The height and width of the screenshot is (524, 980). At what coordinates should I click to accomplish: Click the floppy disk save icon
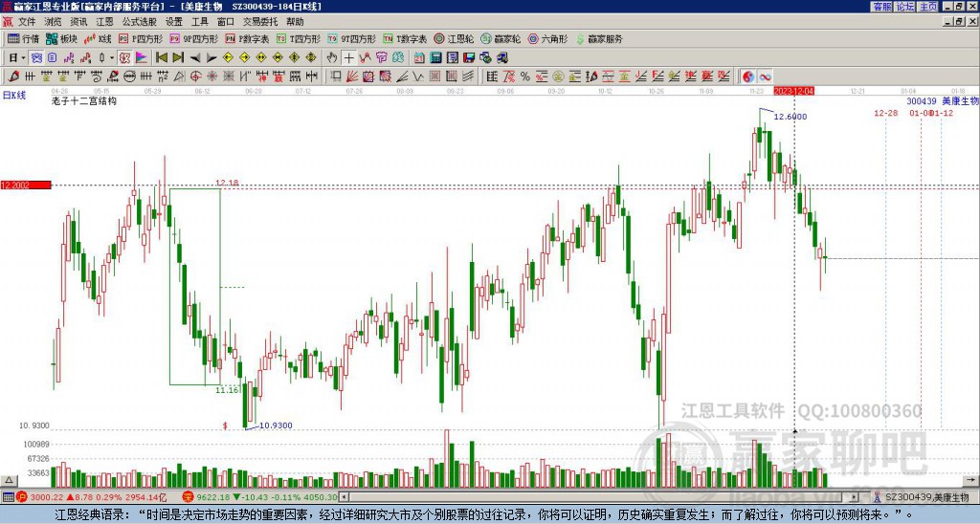pyautogui.click(x=469, y=58)
